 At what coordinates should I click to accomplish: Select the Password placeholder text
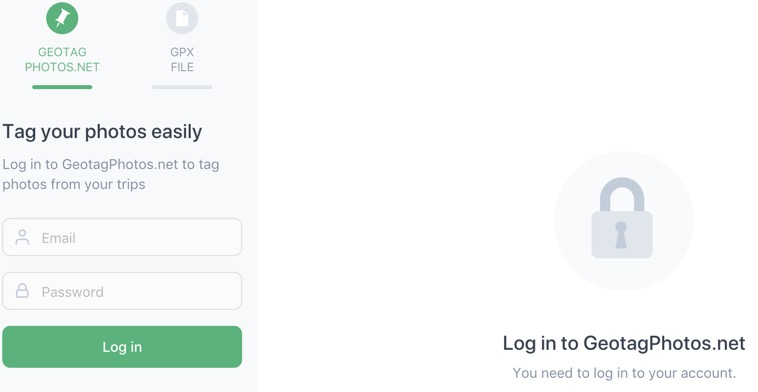[73, 292]
